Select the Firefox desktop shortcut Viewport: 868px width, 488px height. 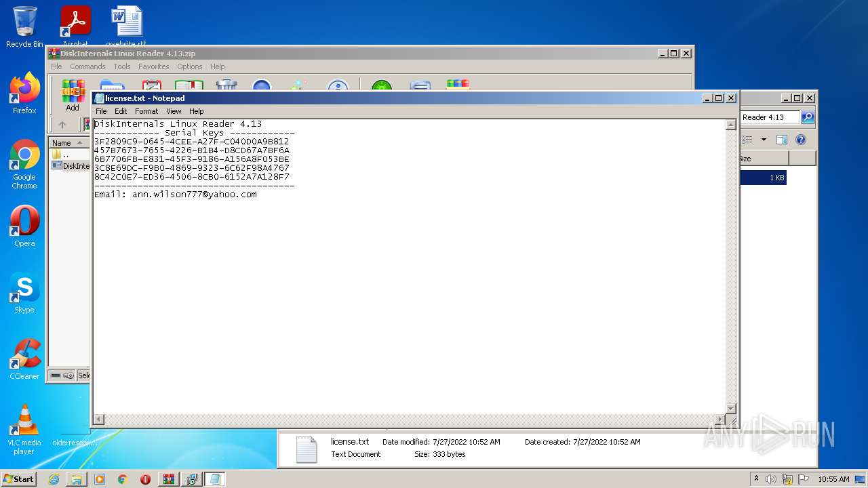24,94
